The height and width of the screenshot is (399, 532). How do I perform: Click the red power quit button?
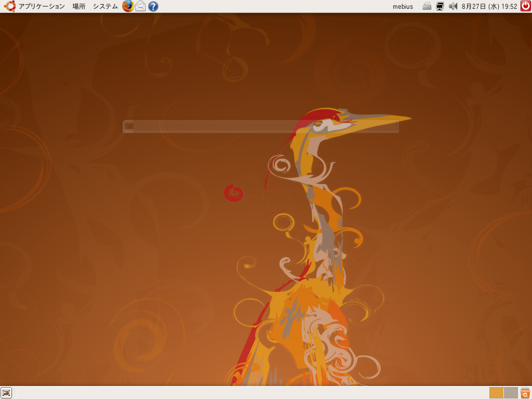coord(526,6)
